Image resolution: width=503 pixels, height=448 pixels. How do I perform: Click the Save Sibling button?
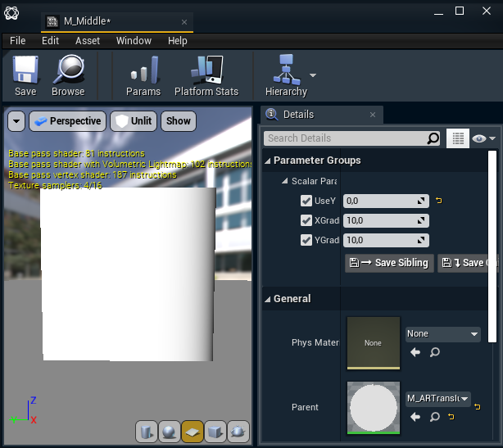(388, 263)
